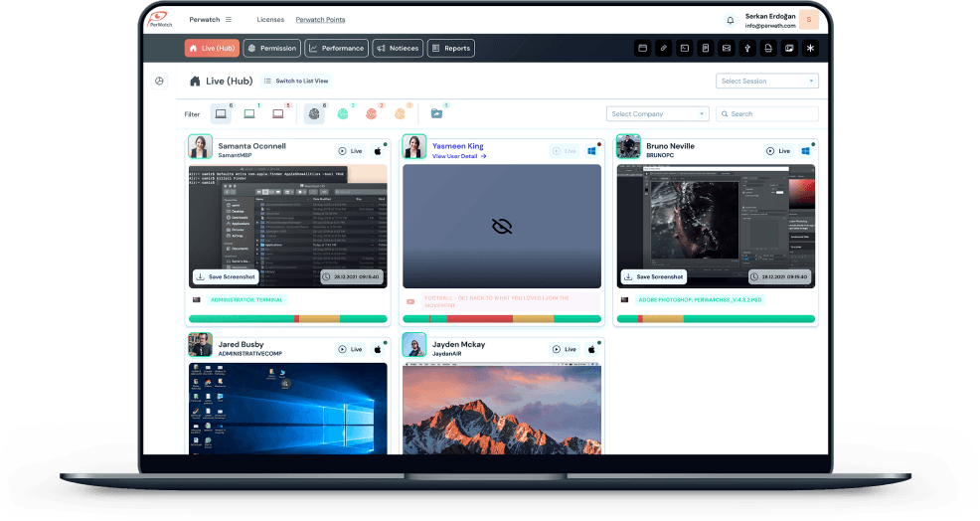Open Jared Busby's Windows desktop thumbnail
This screenshot has width=980, height=521.
click(x=288, y=409)
